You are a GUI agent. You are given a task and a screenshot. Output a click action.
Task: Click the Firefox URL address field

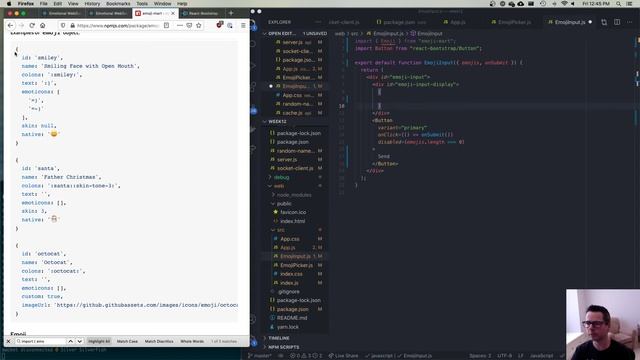(118, 25)
